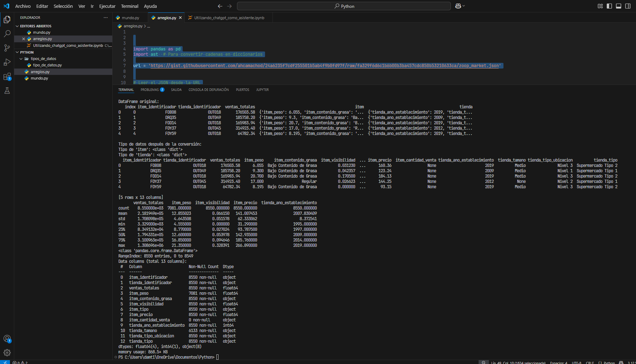Viewport: 636px width, 364px height.
Task: Show errors and warnings in status bar
Action: click(20, 362)
